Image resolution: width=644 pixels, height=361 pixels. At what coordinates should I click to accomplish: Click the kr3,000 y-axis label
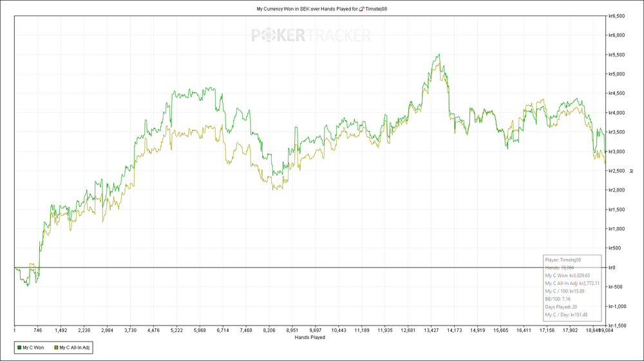coord(616,151)
